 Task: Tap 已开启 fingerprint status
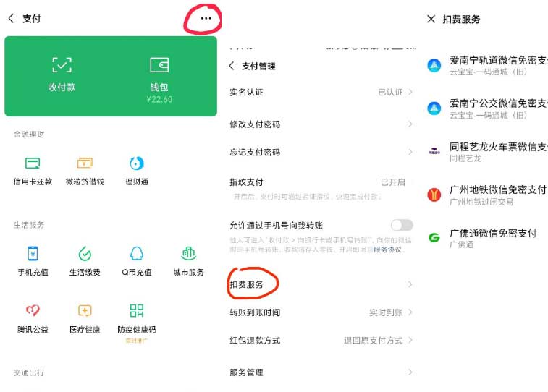(x=393, y=182)
